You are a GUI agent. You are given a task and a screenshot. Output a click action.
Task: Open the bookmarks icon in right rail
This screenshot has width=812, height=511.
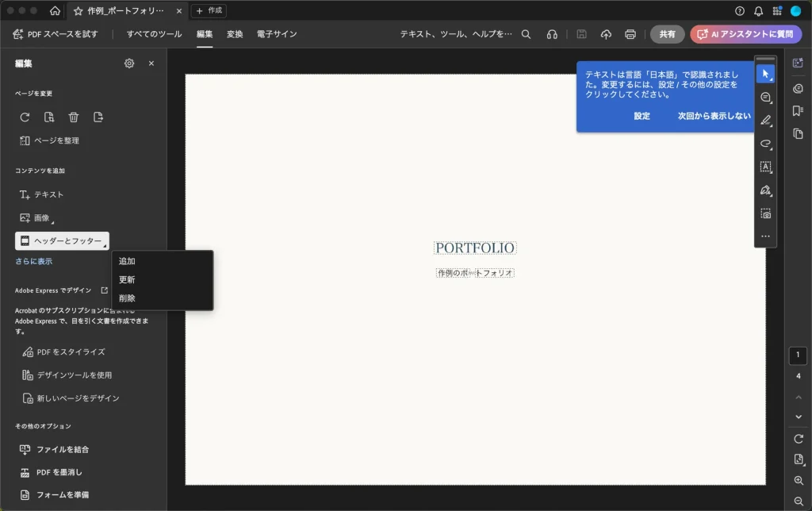click(x=798, y=111)
